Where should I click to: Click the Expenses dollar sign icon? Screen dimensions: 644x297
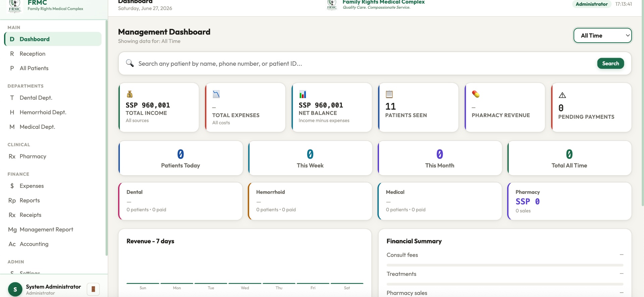coord(12,186)
